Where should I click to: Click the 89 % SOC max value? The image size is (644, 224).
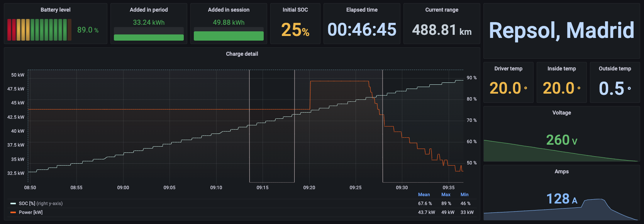click(446, 203)
